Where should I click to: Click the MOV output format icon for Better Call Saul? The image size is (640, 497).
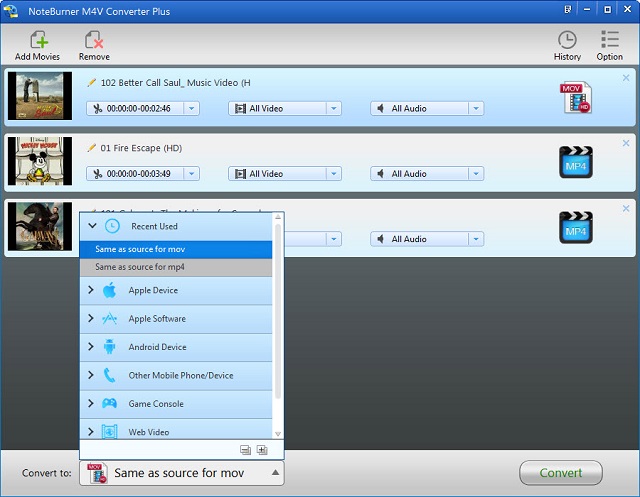576,98
